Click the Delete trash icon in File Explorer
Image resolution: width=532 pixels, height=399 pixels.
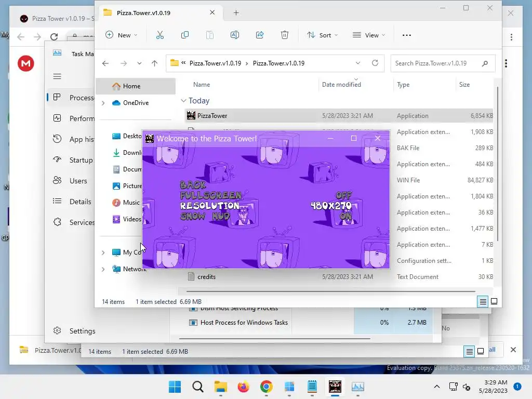pyautogui.click(x=285, y=35)
